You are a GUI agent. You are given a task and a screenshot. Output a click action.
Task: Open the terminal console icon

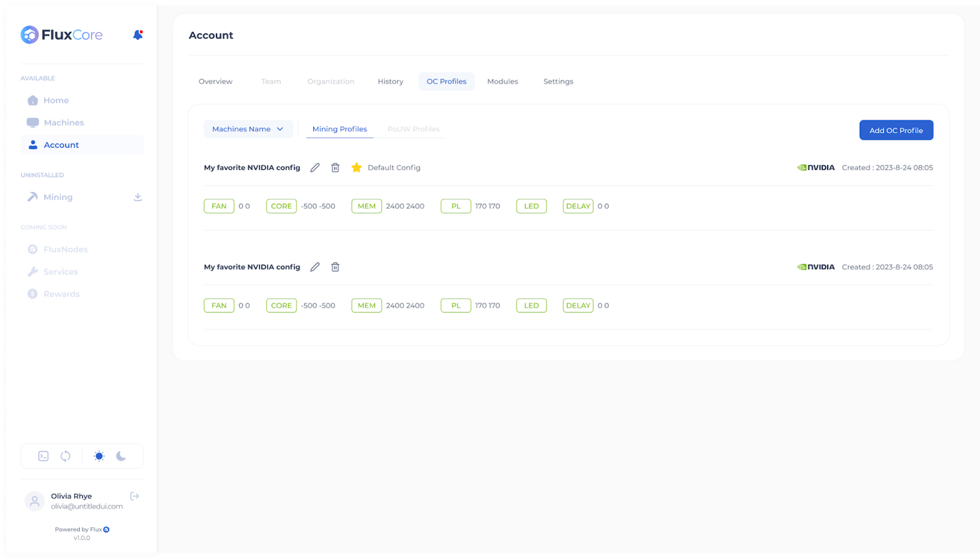(x=44, y=456)
